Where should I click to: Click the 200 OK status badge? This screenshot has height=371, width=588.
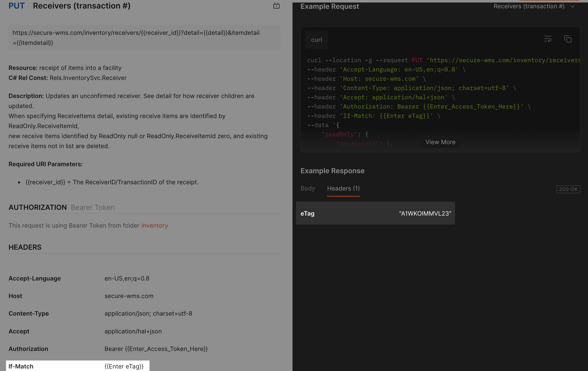(x=568, y=189)
